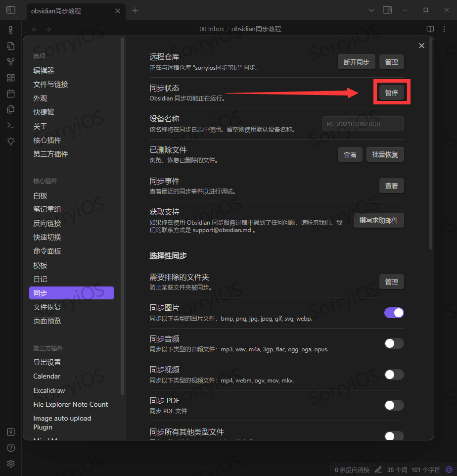Open the reading view book icon top right
Viewport: 457px width, 476px height.
click(x=430, y=29)
